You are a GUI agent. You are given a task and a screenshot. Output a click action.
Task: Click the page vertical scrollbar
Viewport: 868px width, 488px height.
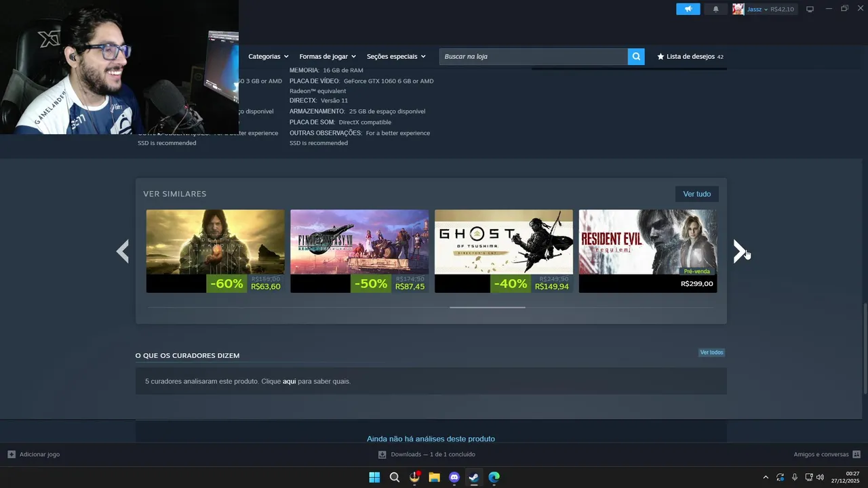[x=865, y=348]
